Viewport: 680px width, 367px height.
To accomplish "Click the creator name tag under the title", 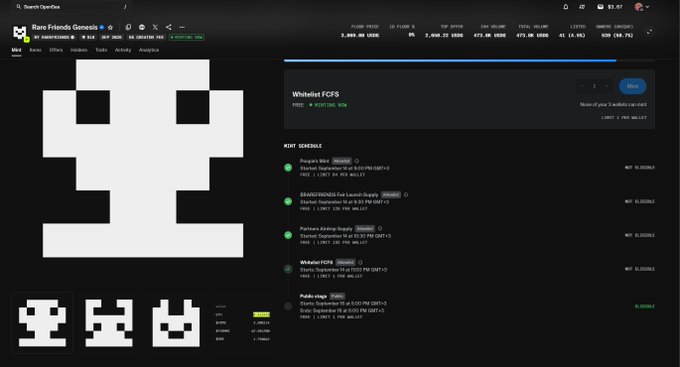I will point(54,37).
